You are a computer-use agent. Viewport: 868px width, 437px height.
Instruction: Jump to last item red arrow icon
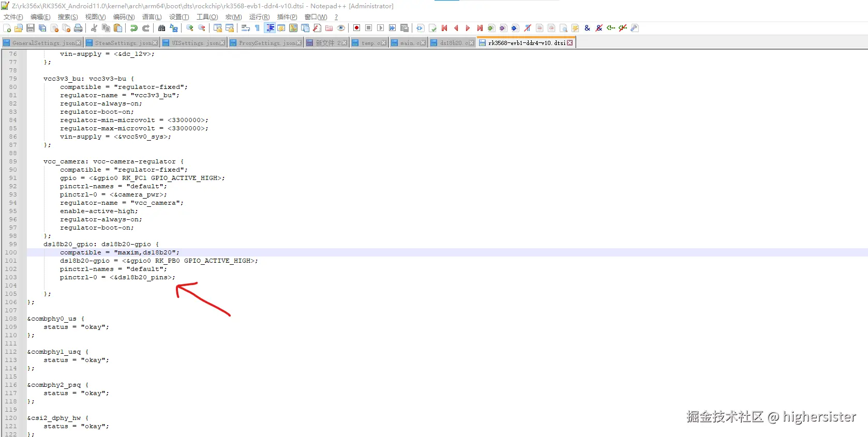point(480,28)
